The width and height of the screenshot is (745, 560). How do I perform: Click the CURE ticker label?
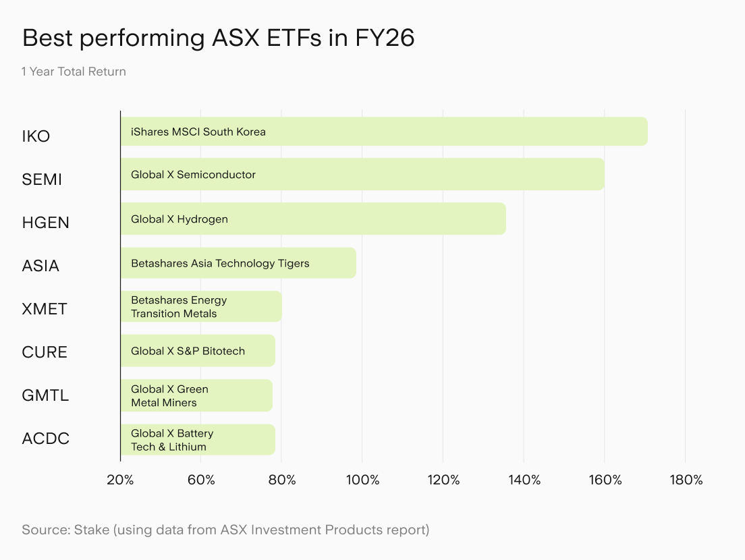point(45,352)
